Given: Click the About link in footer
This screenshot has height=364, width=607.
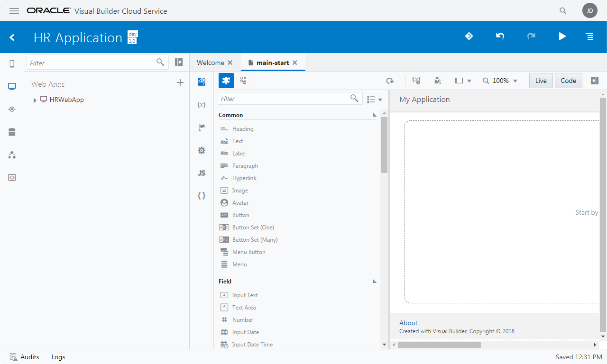Looking at the screenshot, I should tap(408, 323).
